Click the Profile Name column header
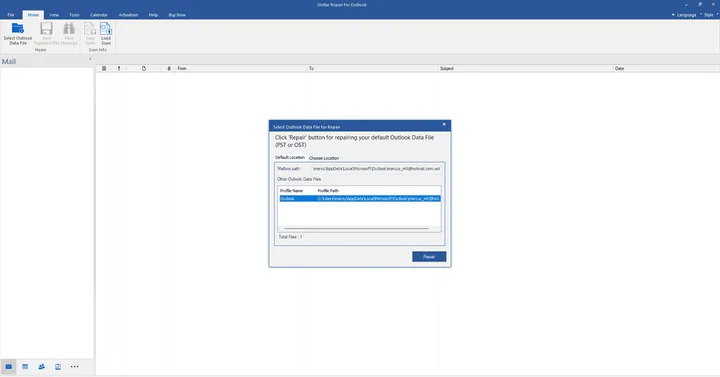The image size is (720, 377). coord(291,191)
